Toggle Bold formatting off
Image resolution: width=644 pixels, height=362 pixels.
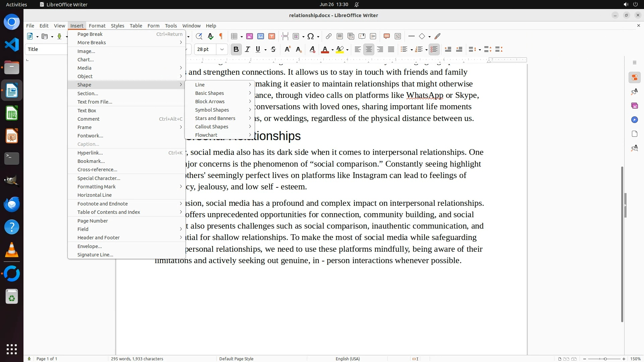pos(236,49)
